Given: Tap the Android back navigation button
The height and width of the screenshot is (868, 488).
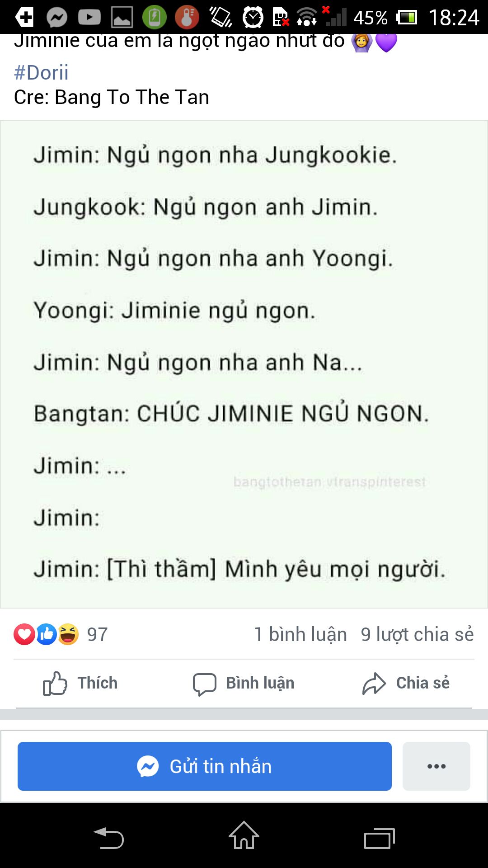Looking at the screenshot, I should [108, 838].
